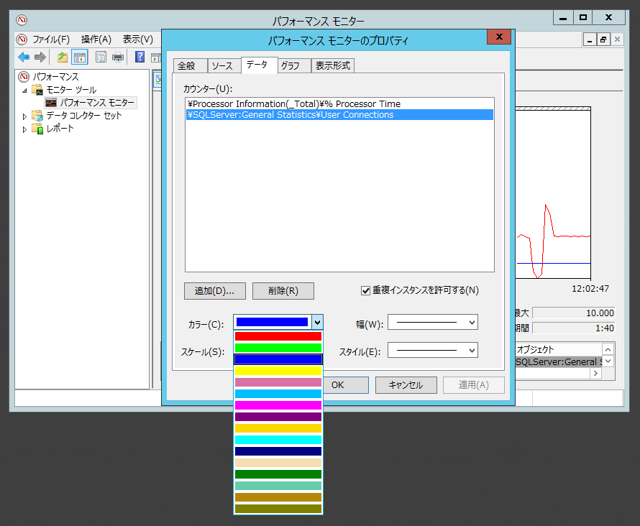Viewport: 640px width, 526px height.
Task: Choose the purple color swatch
Action: click(278, 417)
